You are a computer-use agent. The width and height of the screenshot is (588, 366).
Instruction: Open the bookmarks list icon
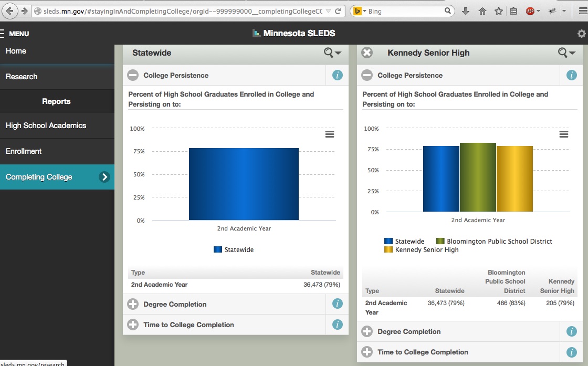pyautogui.click(x=513, y=11)
